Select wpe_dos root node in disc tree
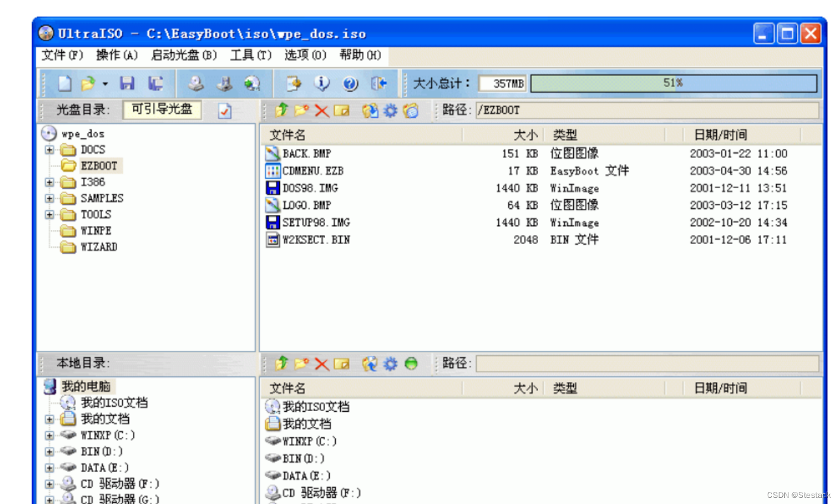This screenshot has width=840, height=504. [x=73, y=134]
